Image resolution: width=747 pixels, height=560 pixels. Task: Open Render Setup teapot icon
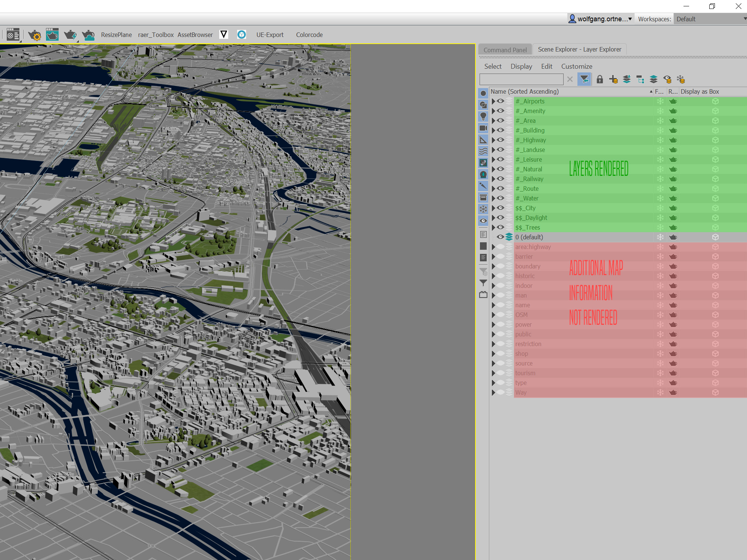35,35
